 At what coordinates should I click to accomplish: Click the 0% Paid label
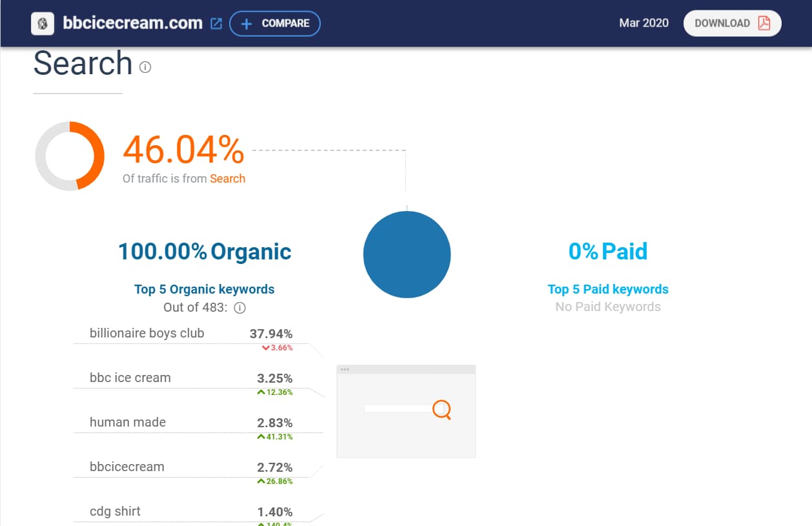click(608, 251)
